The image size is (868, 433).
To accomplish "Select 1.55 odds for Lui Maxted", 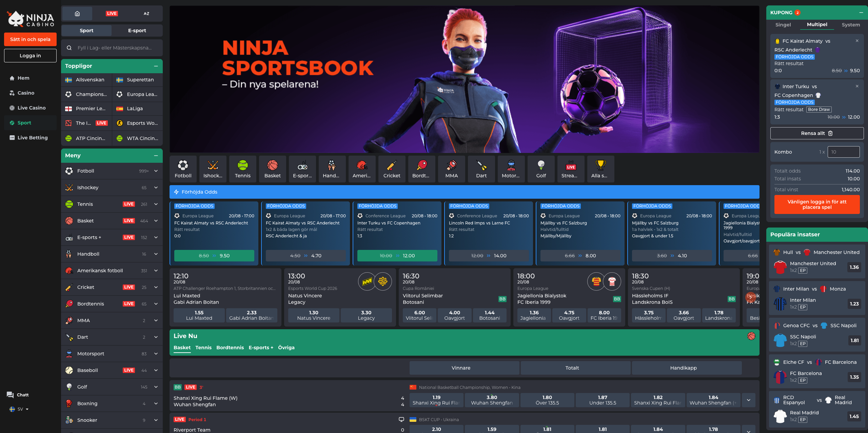I will coord(199,315).
